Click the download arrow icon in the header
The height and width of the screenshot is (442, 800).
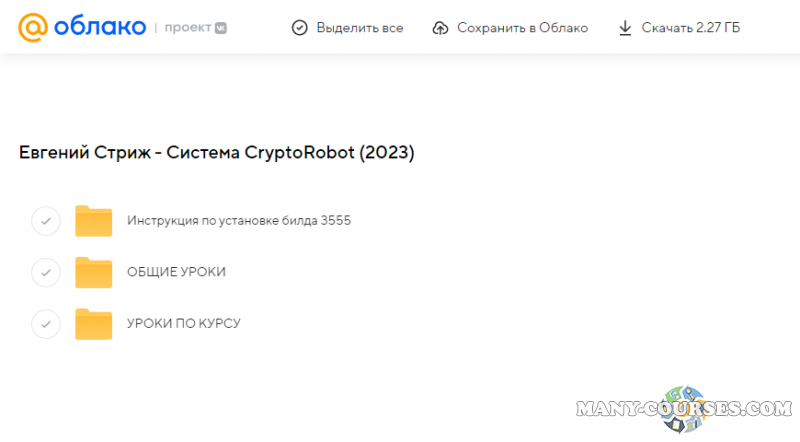[x=625, y=28]
